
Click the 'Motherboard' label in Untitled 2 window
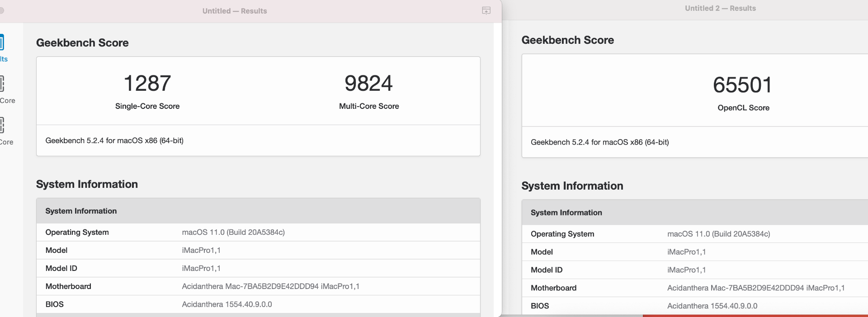coord(554,288)
